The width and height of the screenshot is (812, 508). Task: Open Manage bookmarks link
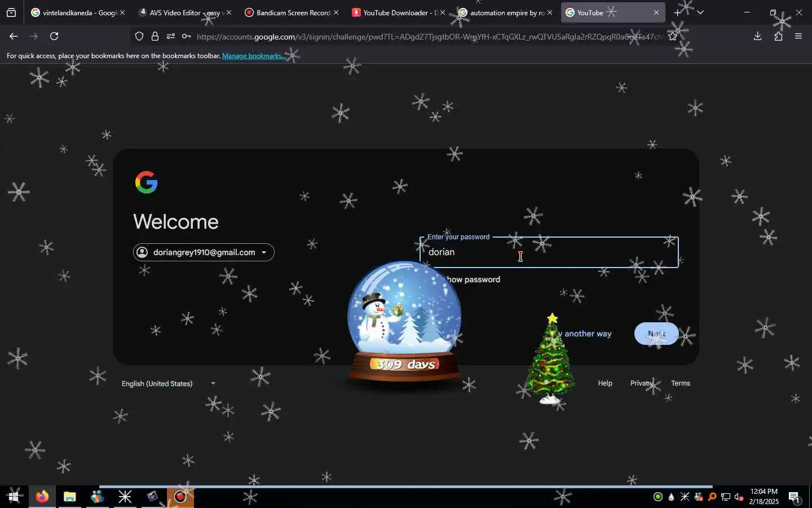click(x=254, y=56)
